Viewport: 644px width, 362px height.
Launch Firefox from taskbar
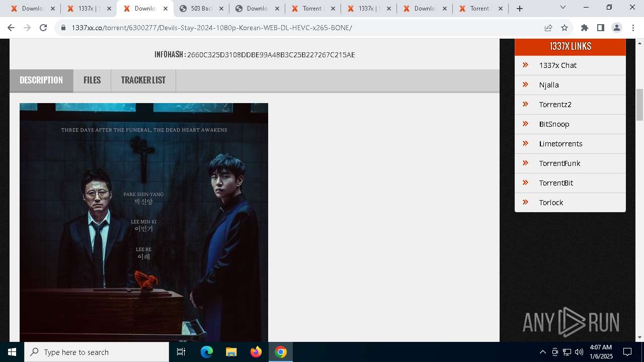pyautogui.click(x=256, y=352)
